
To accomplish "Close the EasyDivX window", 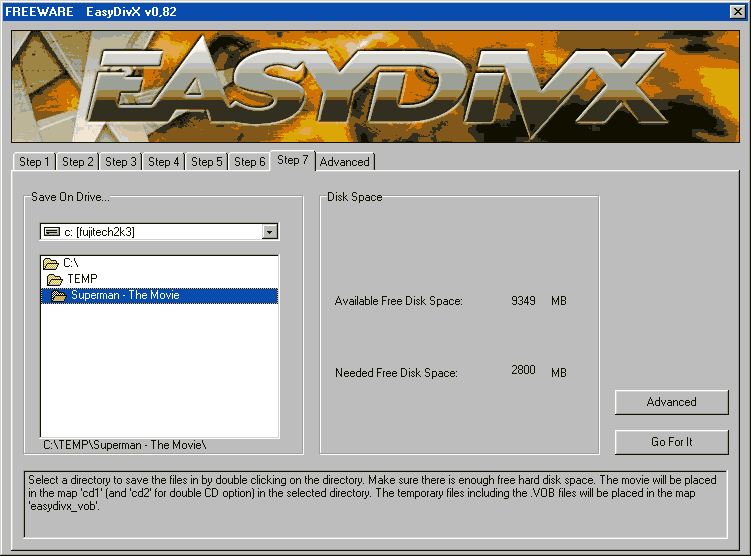I will click(738, 11).
